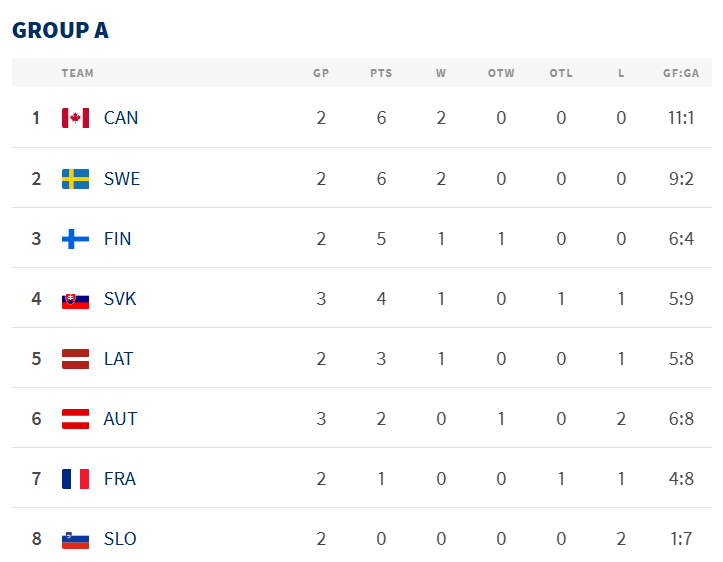Select the FRA team name
723x562 pixels.
(x=120, y=479)
